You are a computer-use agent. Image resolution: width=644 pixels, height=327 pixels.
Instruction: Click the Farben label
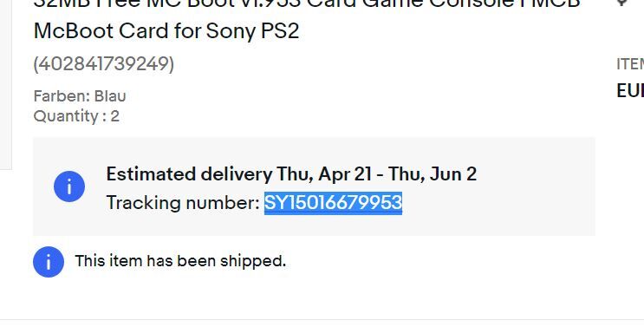click(62, 96)
